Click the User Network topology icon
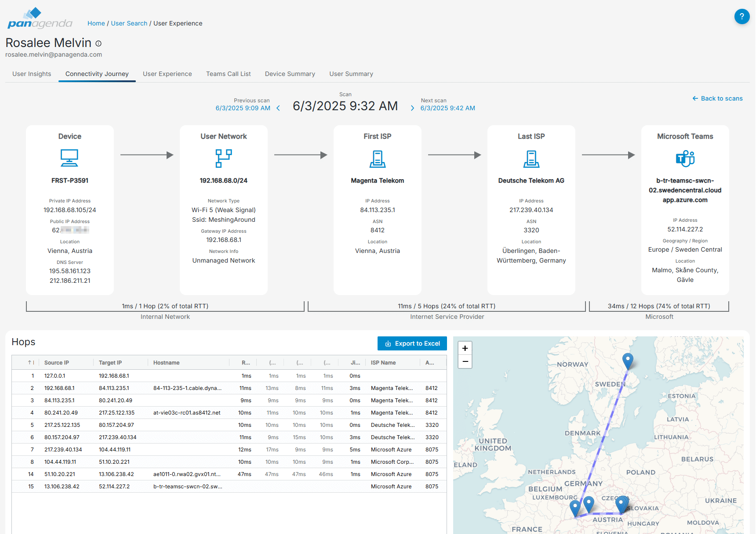 coord(223,158)
